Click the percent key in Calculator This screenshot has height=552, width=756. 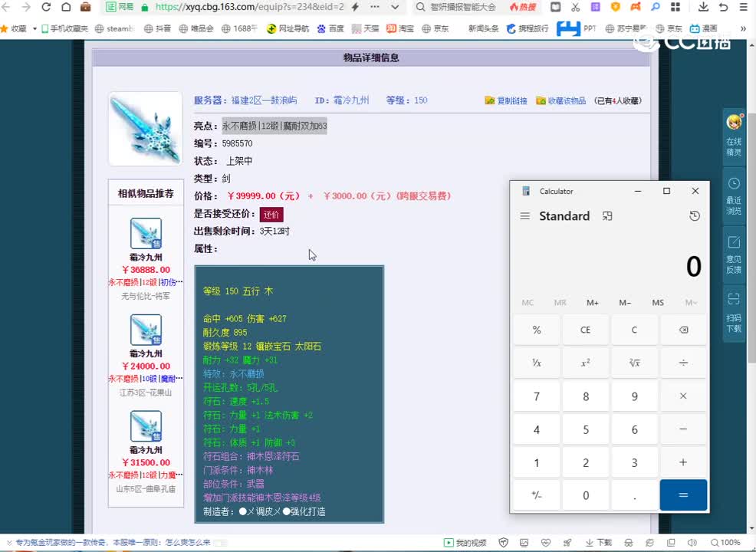pyautogui.click(x=537, y=330)
